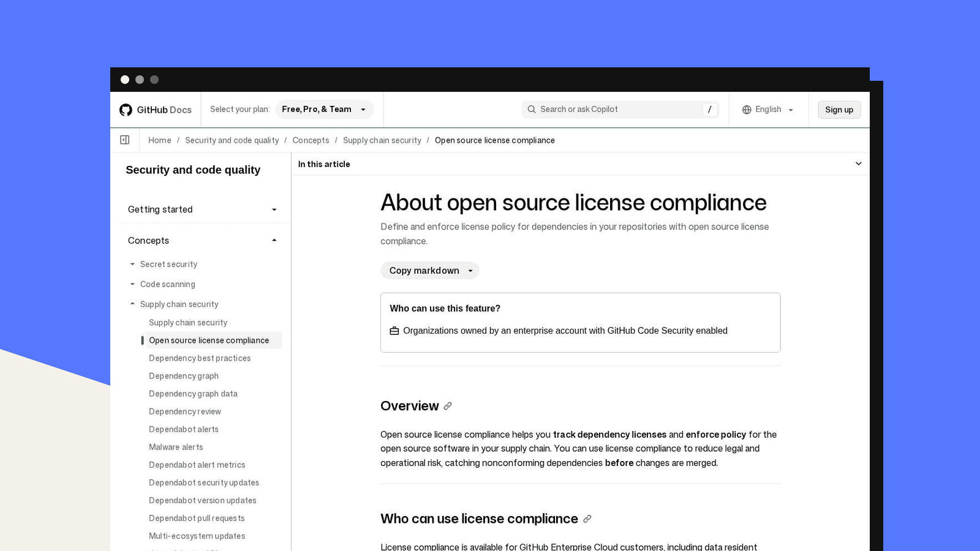The width and height of the screenshot is (980, 551).
Task: Click the 'Who can use this feature?' text
Action: point(445,309)
